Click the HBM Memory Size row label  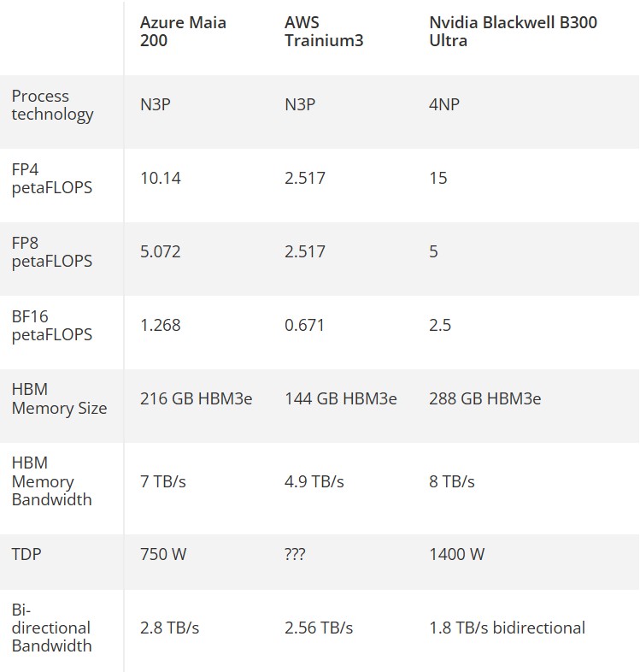(59, 399)
